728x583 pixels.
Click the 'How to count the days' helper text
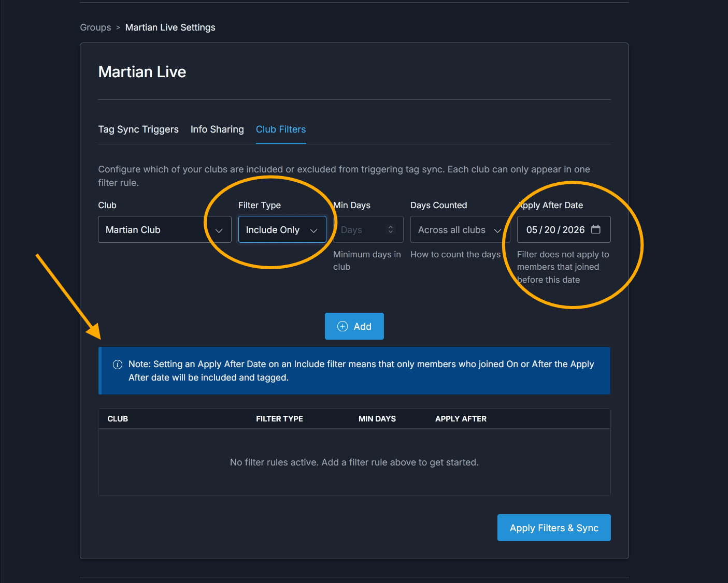coord(455,254)
